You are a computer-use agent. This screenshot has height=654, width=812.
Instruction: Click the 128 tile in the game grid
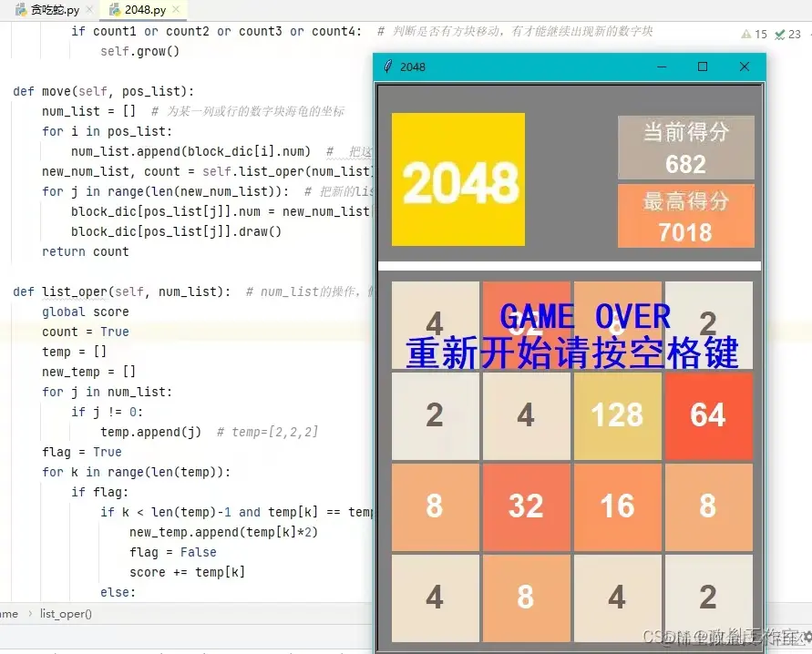coord(618,416)
